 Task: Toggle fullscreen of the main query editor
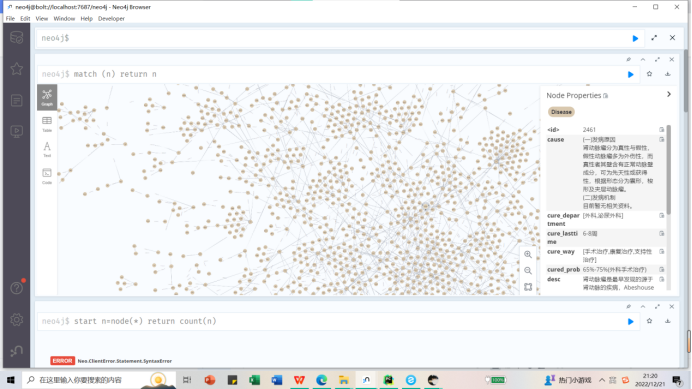click(x=654, y=38)
